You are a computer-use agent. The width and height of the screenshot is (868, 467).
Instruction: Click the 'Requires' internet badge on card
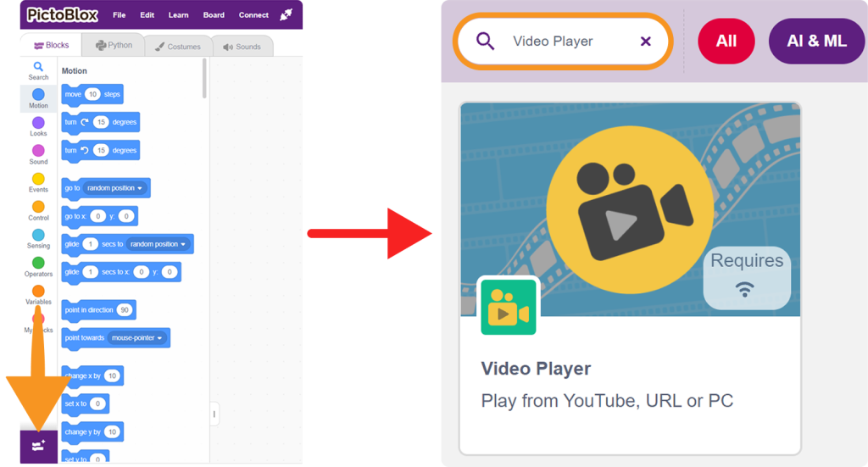747,278
